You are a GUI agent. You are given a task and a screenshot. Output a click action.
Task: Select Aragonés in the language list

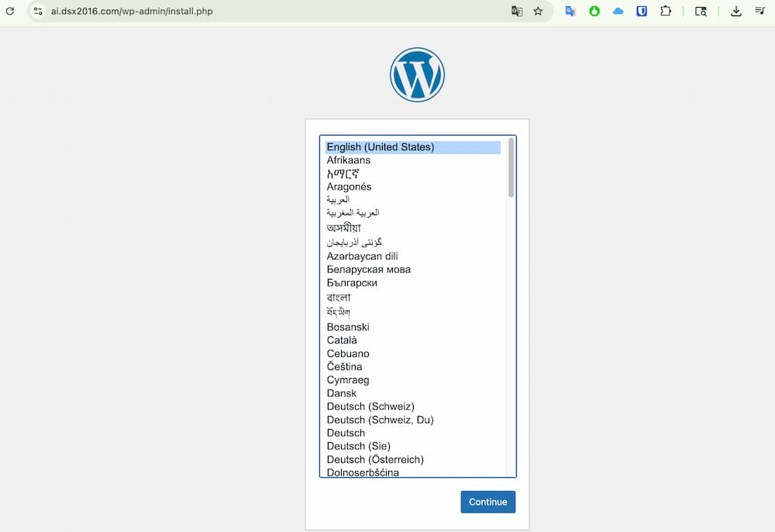tap(413, 187)
